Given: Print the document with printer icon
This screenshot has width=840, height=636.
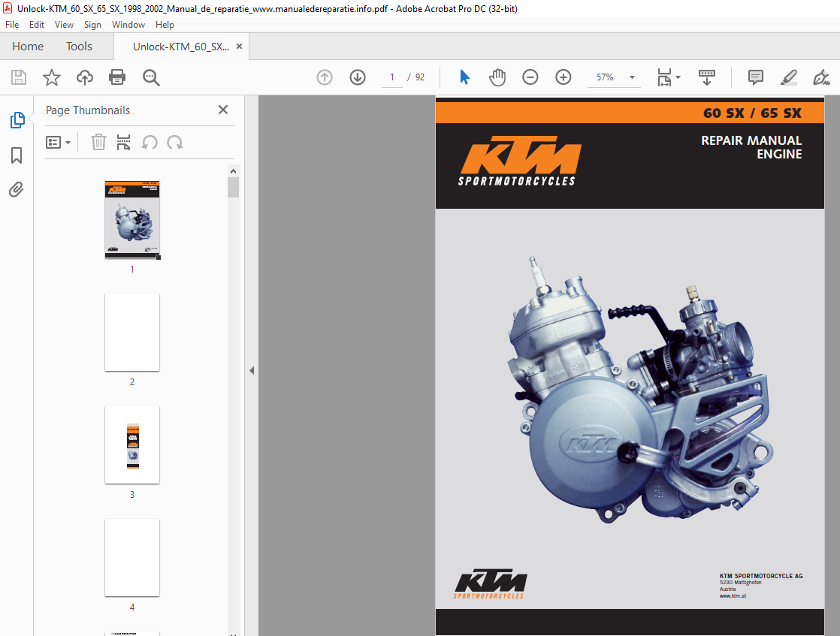Looking at the screenshot, I should [117, 77].
